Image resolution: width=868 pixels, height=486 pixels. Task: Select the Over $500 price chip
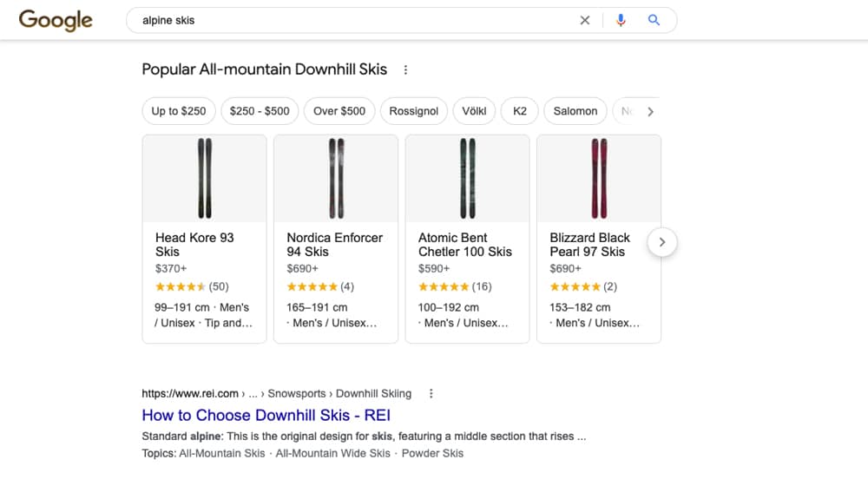coord(339,111)
